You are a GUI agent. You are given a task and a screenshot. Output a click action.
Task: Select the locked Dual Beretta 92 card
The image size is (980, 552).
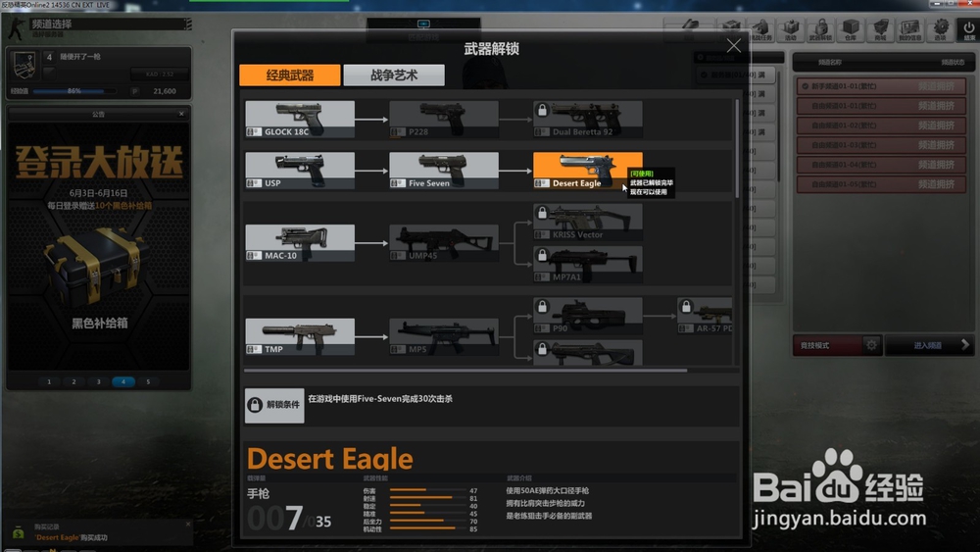[x=587, y=119]
